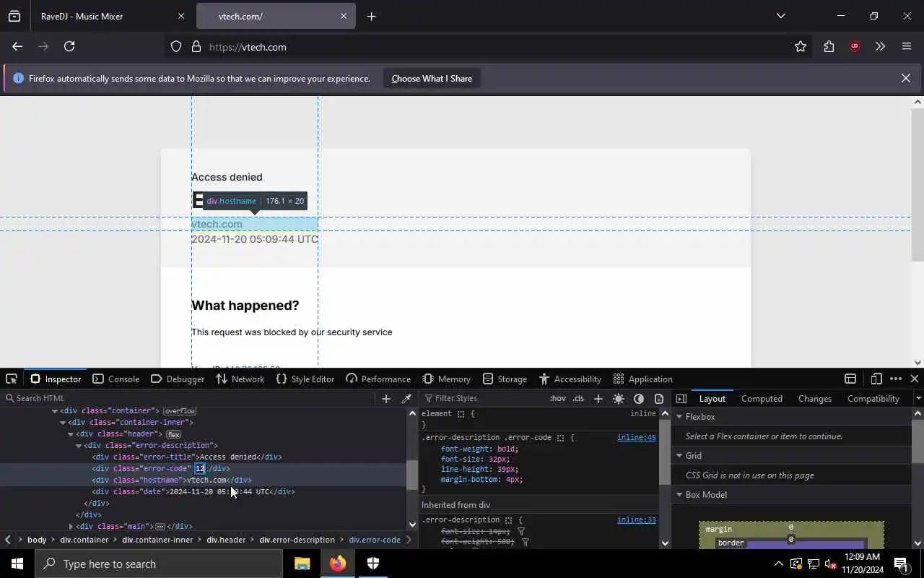
Task: Collapse the header div node
Action: [71, 434]
